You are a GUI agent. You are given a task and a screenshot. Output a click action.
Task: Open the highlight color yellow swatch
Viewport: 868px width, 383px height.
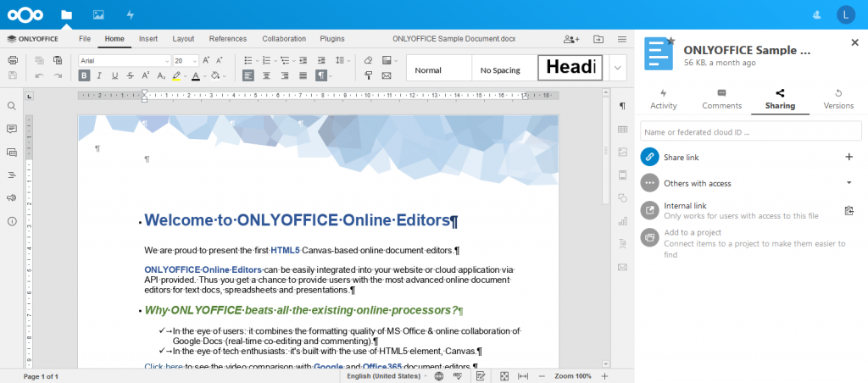pyautogui.click(x=176, y=75)
